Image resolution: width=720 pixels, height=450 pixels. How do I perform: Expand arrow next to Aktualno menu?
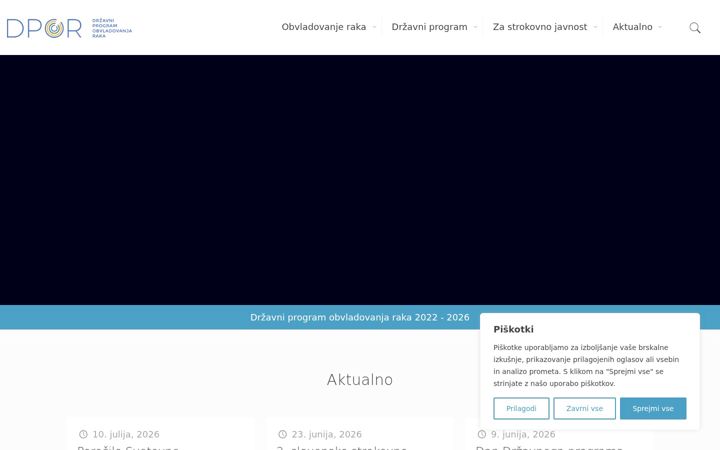pos(660,27)
